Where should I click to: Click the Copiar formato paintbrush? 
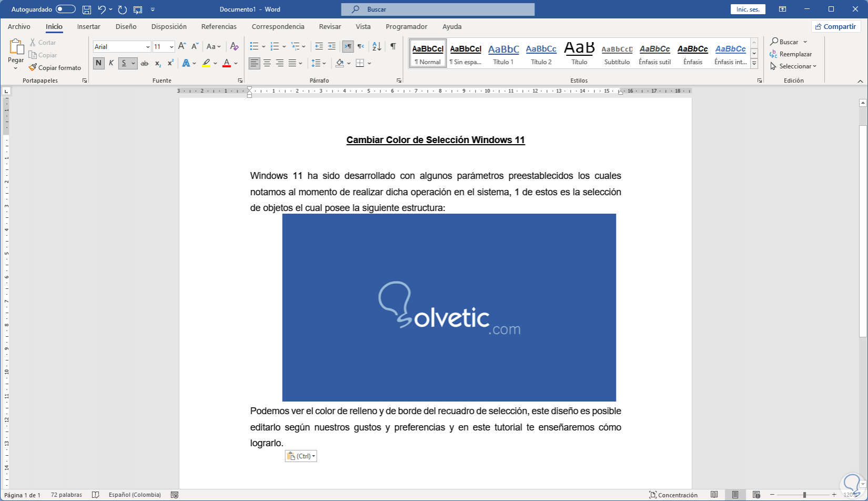click(55, 67)
